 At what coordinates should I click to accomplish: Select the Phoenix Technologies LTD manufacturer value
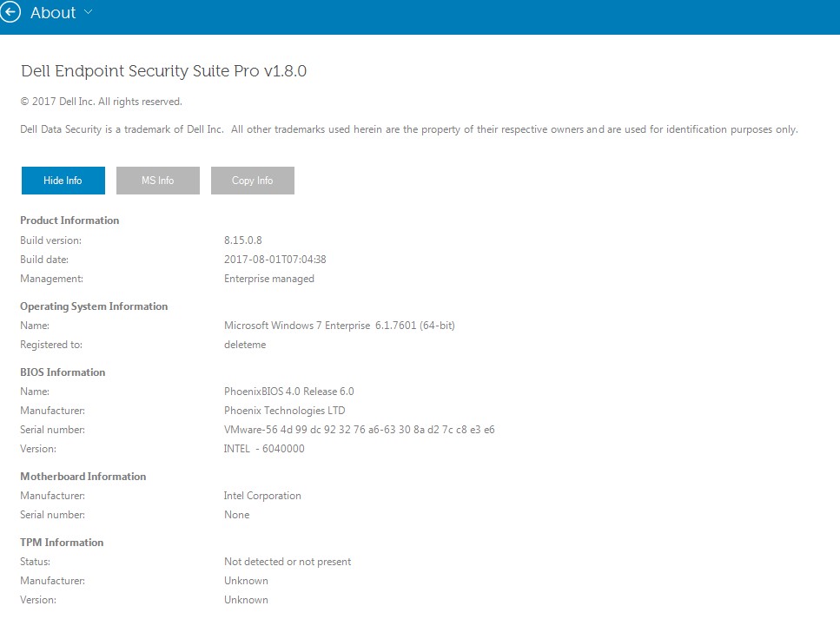point(284,411)
